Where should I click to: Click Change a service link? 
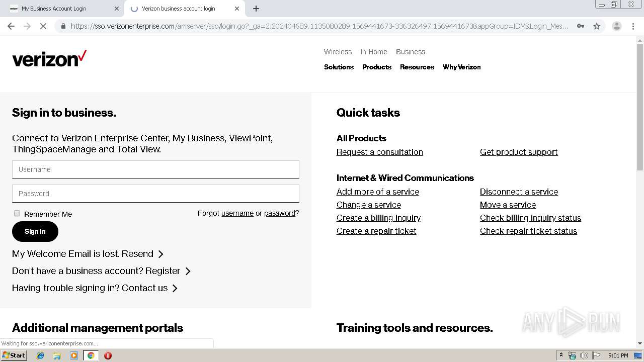(369, 205)
